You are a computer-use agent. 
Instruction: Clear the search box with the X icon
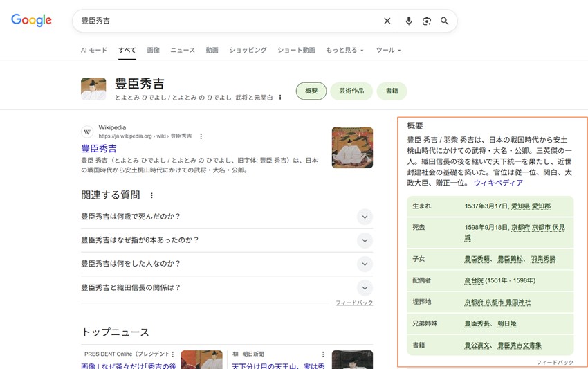pyautogui.click(x=387, y=21)
